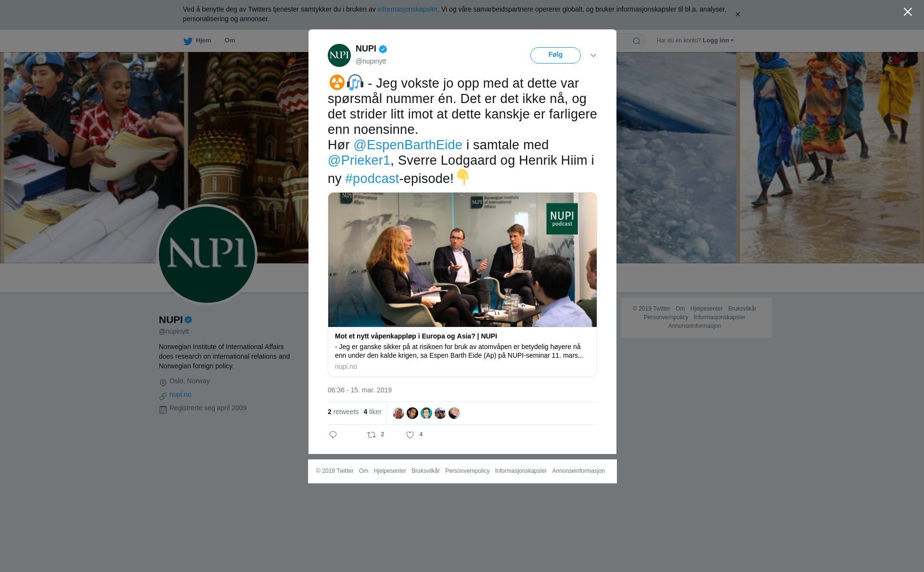Click the #podcast hashtag

tap(372, 179)
